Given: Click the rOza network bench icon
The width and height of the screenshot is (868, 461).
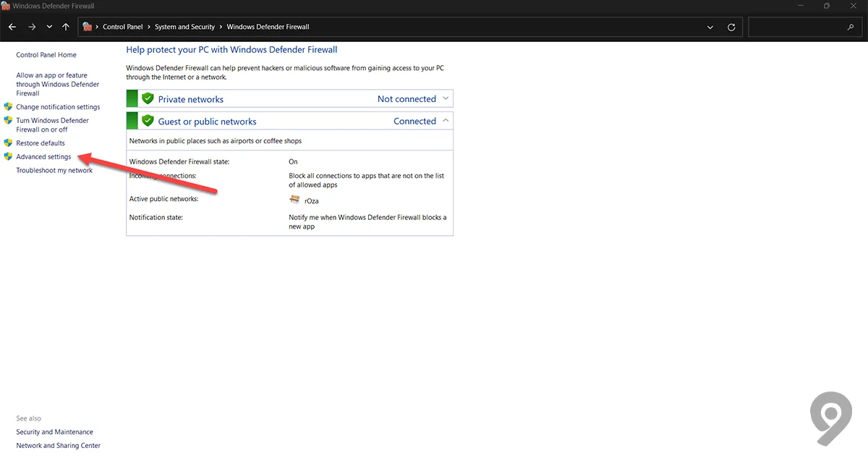Looking at the screenshot, I should pos(294,200).
